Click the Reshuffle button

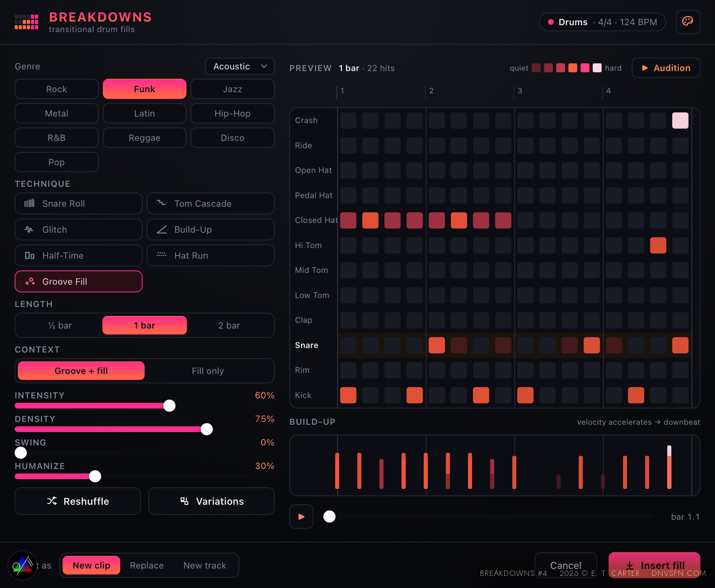tap(78, 501)
